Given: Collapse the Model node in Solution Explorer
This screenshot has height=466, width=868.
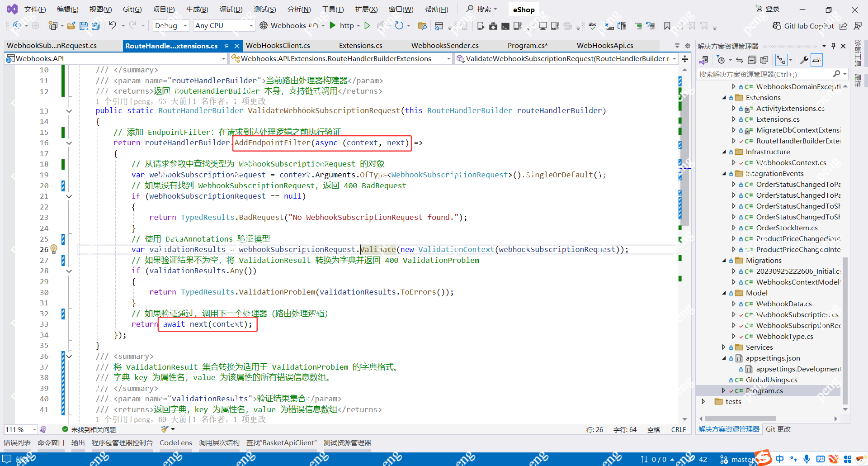Looking at the screenshot, I should 725,293.
